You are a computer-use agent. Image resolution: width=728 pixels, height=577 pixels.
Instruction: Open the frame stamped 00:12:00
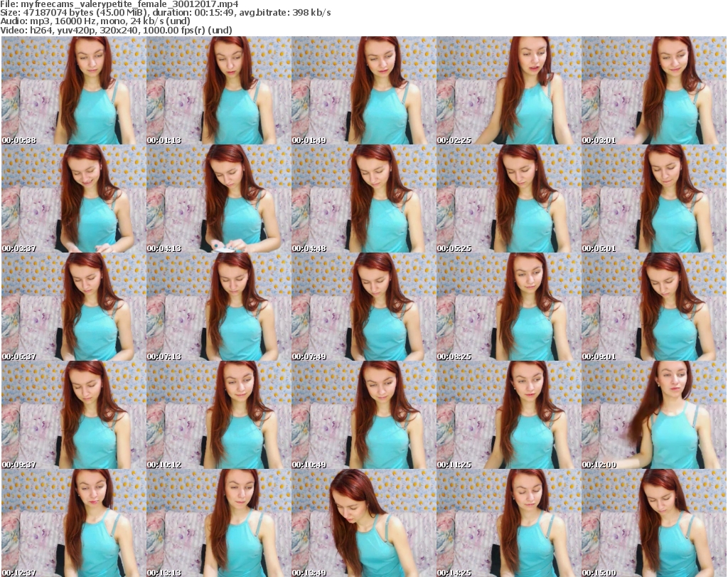pyautogui.click(x=654, y=415)
